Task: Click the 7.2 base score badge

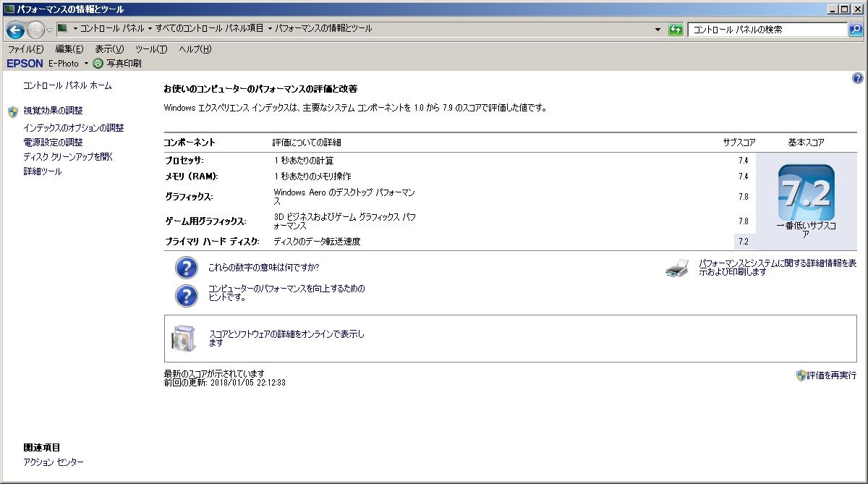Action: point(806,192)
